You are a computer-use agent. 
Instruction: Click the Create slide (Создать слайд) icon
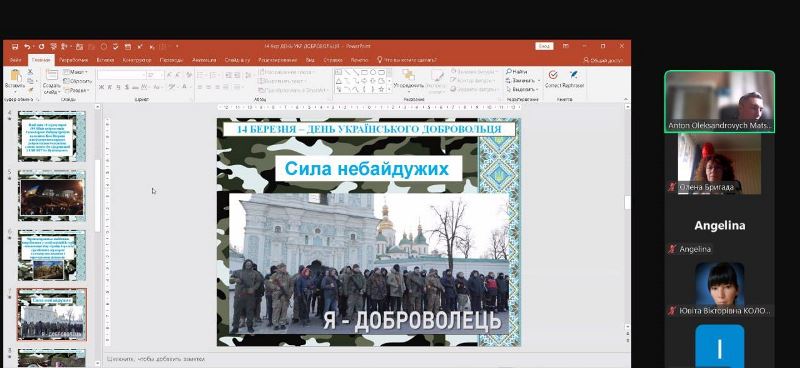(x=52, y=76)
